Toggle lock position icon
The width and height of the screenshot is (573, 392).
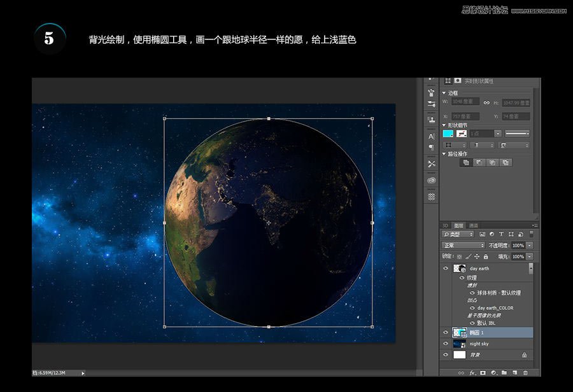[x=477, y=256]
